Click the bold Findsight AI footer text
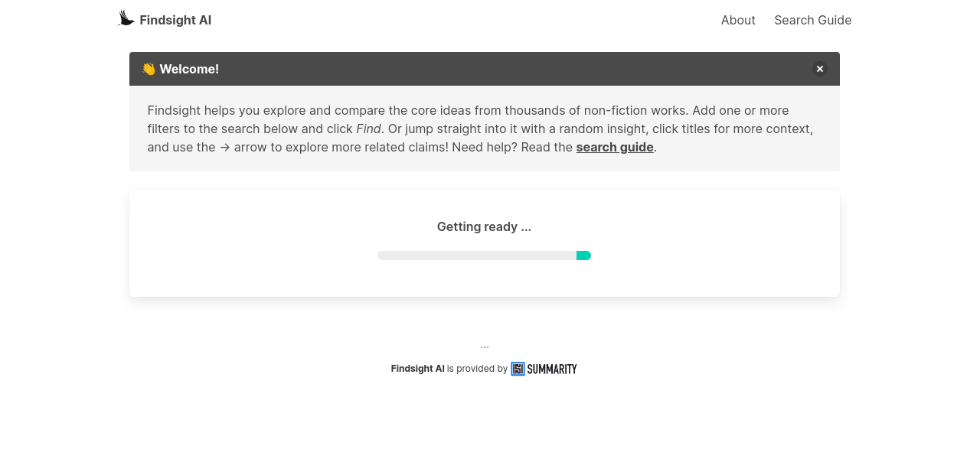 coord(417,369)
